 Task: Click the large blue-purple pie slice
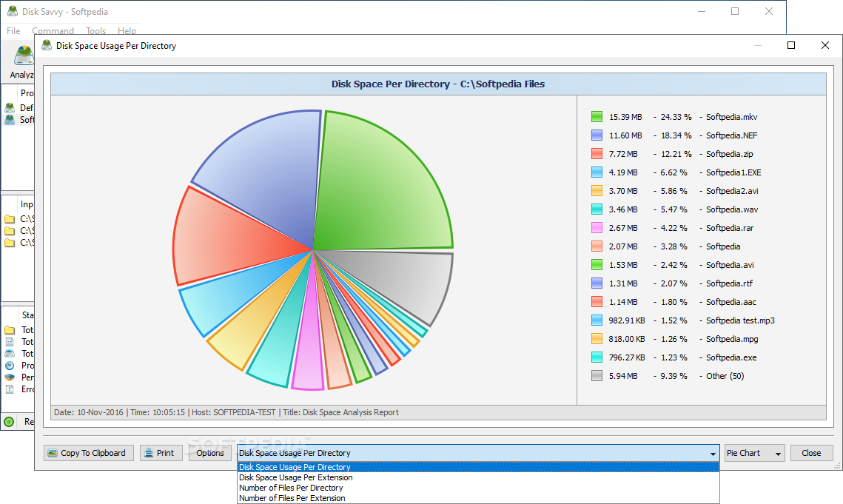tap(269, 172)
